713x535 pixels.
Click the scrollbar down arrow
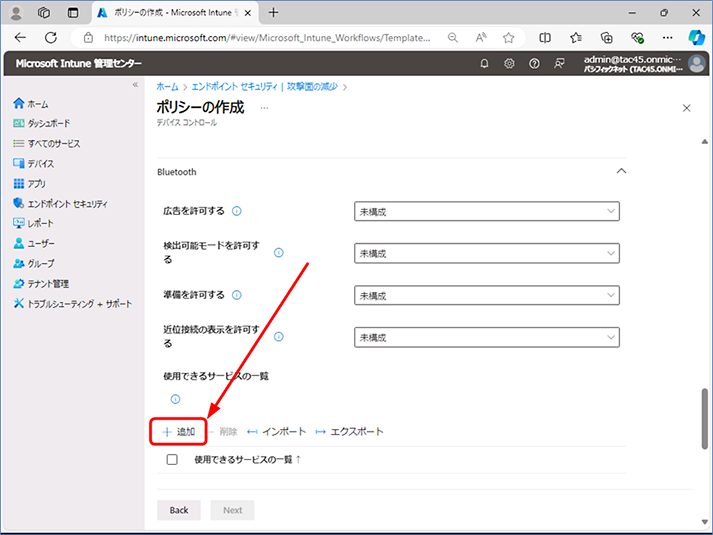coord(704,522)
